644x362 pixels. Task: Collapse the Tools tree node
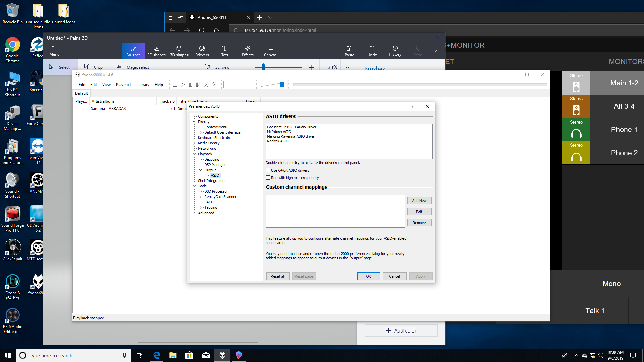[194, 186]
